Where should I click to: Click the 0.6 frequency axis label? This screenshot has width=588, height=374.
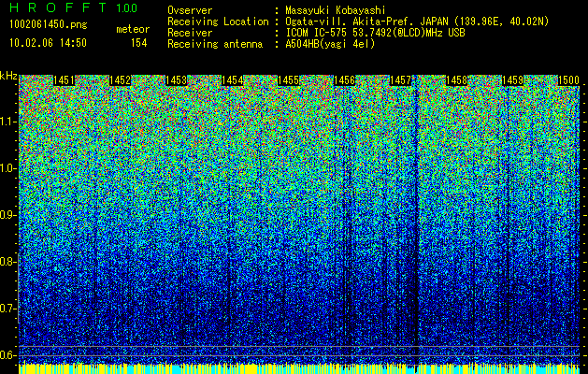point(7,355)
